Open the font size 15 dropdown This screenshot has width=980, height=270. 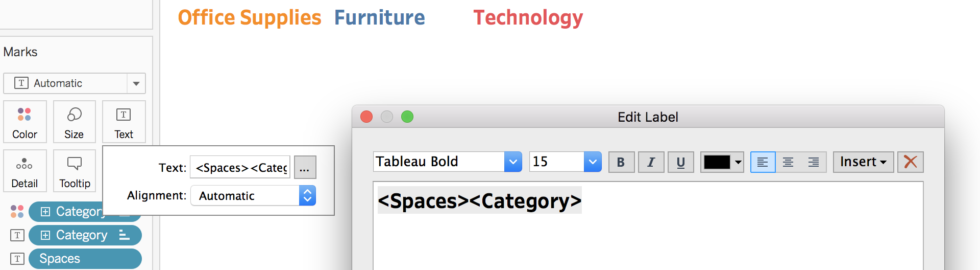click(565, 162)
